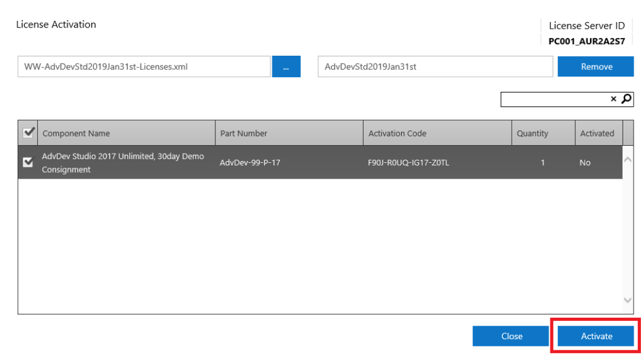Open file browser with the ellipsis button

point(286,67)
